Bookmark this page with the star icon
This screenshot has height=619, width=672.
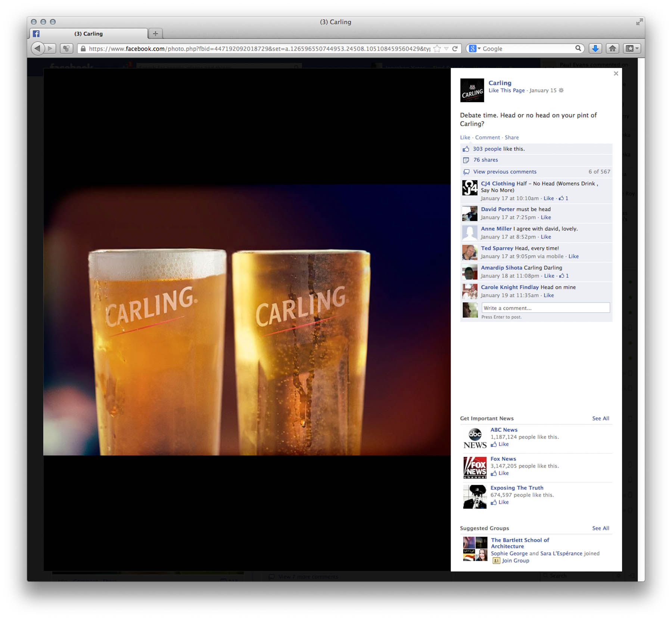pyautogui.click(x=437, y=49)
